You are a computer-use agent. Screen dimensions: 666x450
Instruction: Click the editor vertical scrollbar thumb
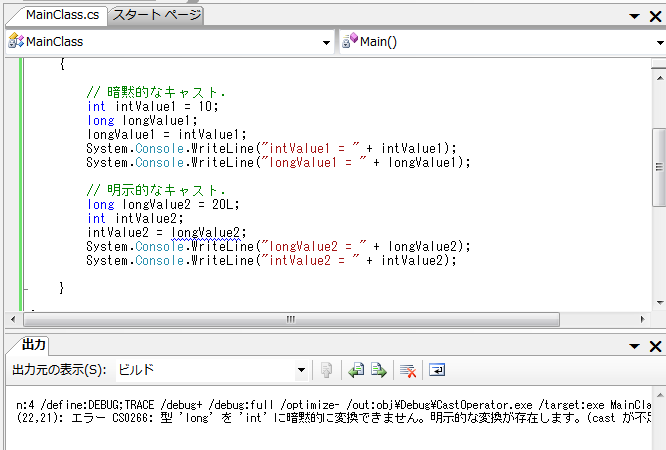(x=660, y=167)
